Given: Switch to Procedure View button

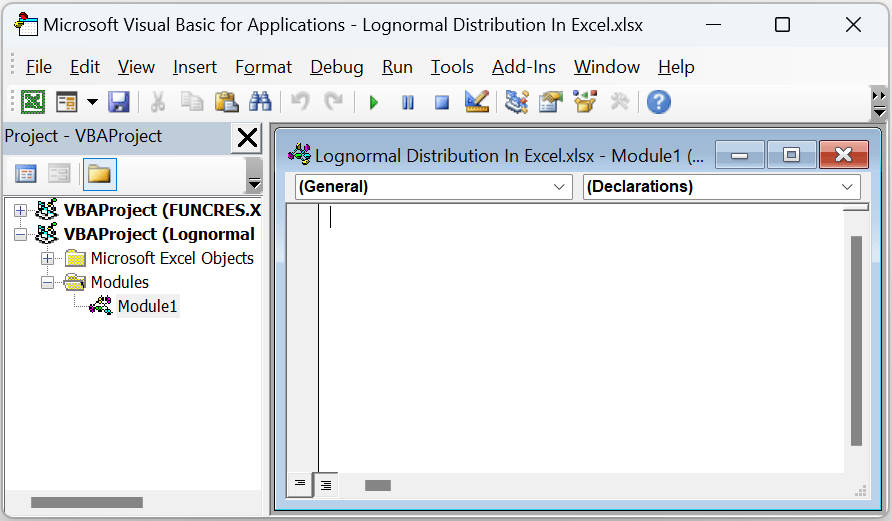Looking at the screenshot, I should (x=300, y=484).
